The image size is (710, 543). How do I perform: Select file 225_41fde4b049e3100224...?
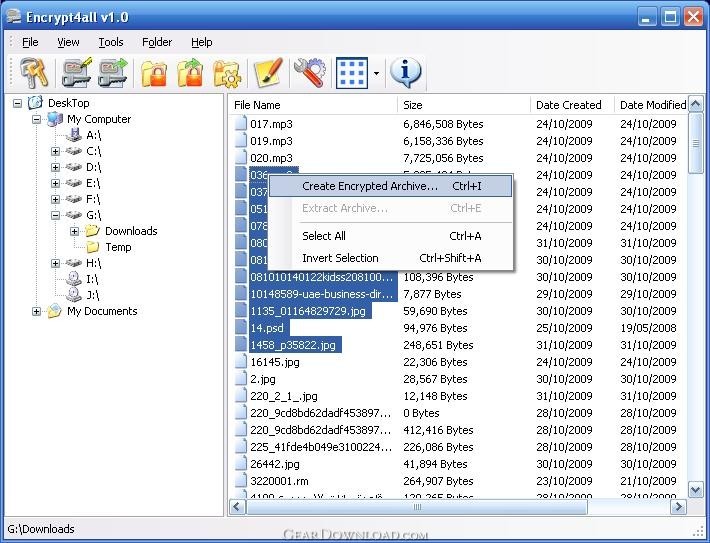(x=321, y=447)
